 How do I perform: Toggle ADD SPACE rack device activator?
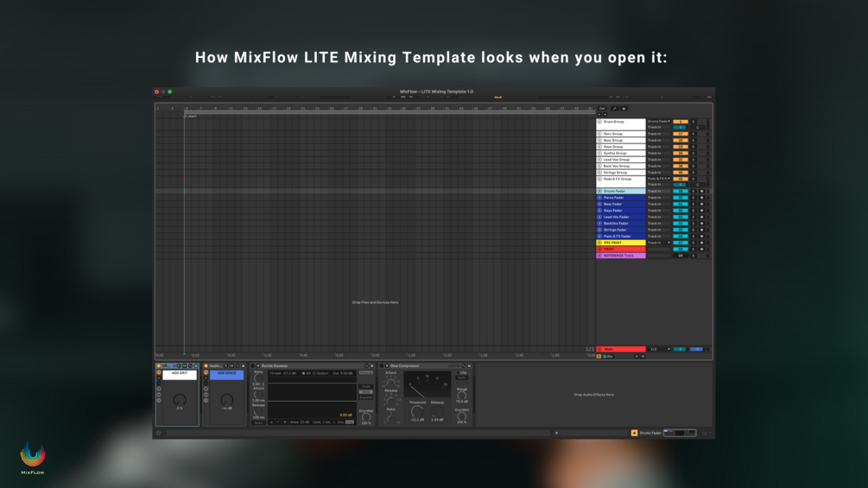click(206, 365)
